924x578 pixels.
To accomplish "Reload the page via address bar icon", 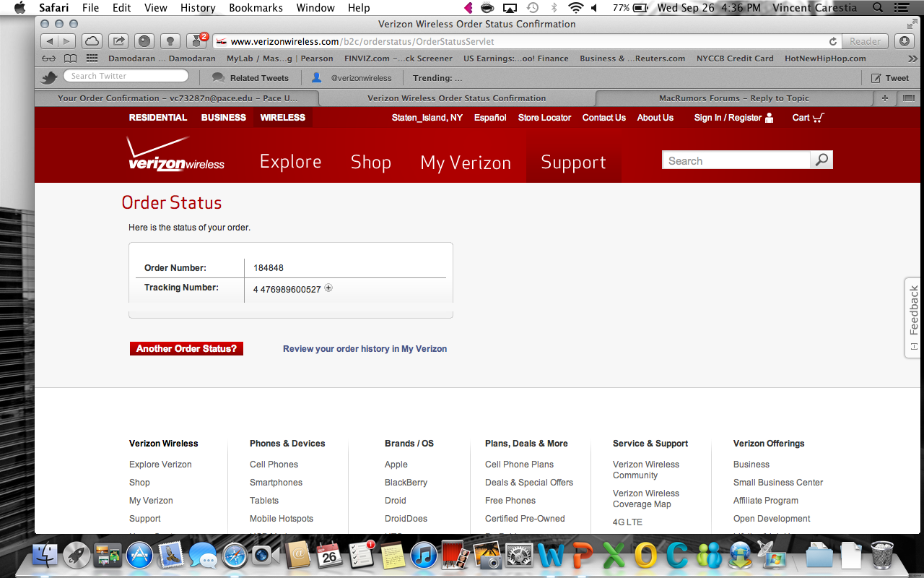I will pyautogui.click(x=833, y=42).
